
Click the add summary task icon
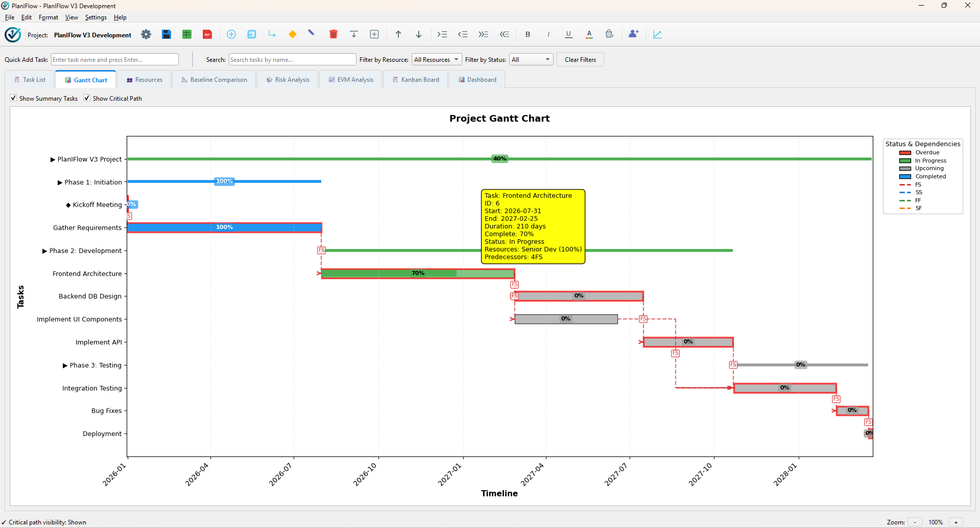(x=252, y=34)
